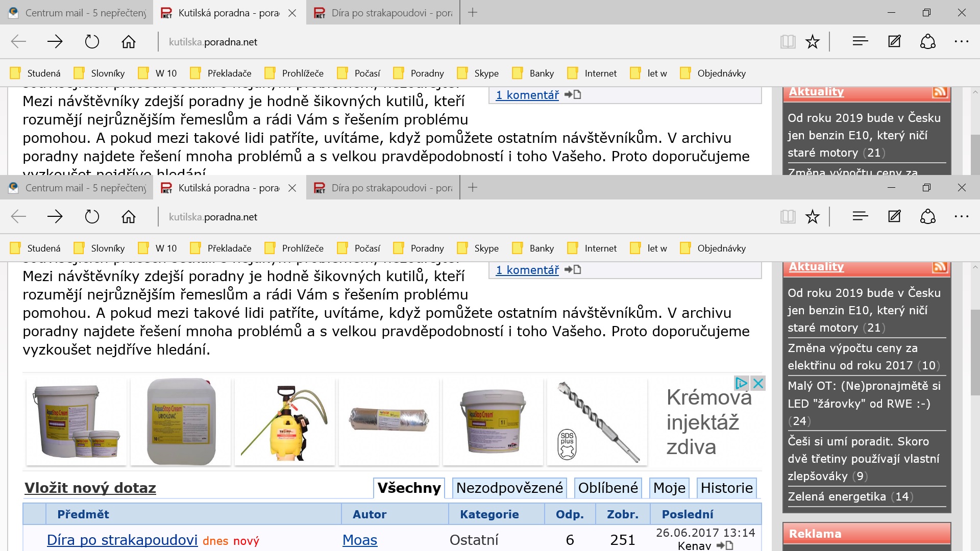Click the refresh icon in the upper browser toolbar
The height and width of the screenshot is (551, 980).
point(92,42)
